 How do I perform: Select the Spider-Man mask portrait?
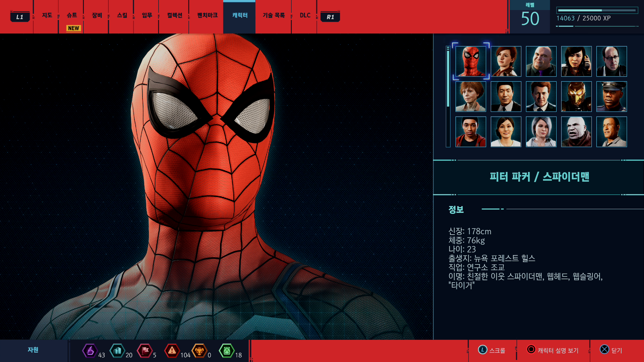pyautogui.click(x=471, y=61)
